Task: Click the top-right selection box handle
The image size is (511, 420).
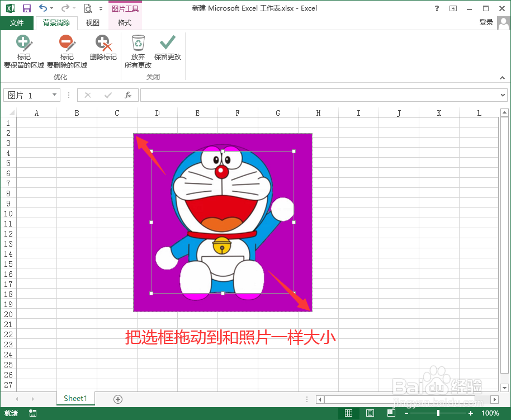Action: (294, 152)
